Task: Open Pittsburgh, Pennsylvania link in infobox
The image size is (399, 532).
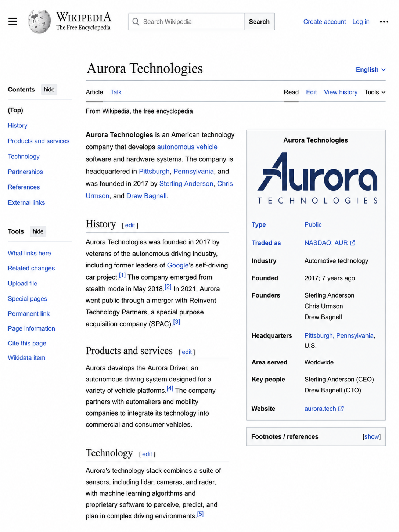Action: [x=339, y=336]
